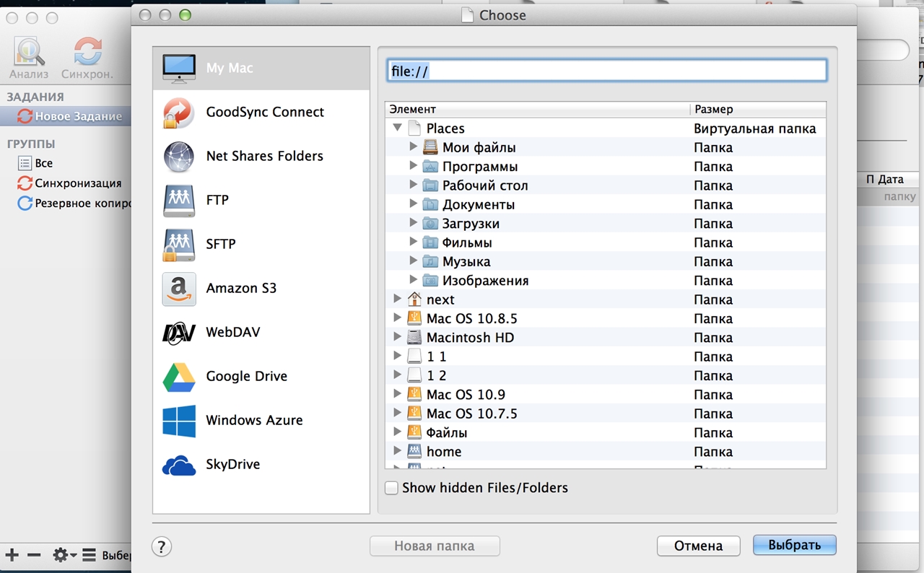Select Net Shares Folders sidebar entry
Image resolution: width=924 pixels, height=573 pixels.
264,156
